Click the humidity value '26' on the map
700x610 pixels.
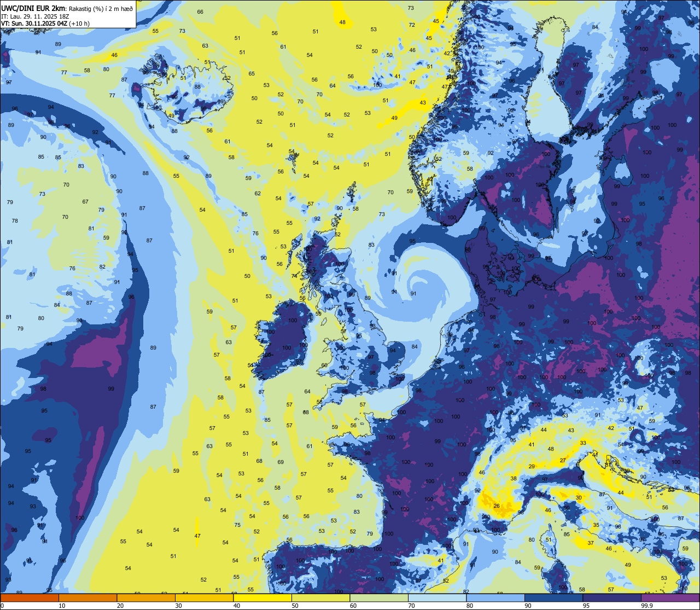[497, 506]
